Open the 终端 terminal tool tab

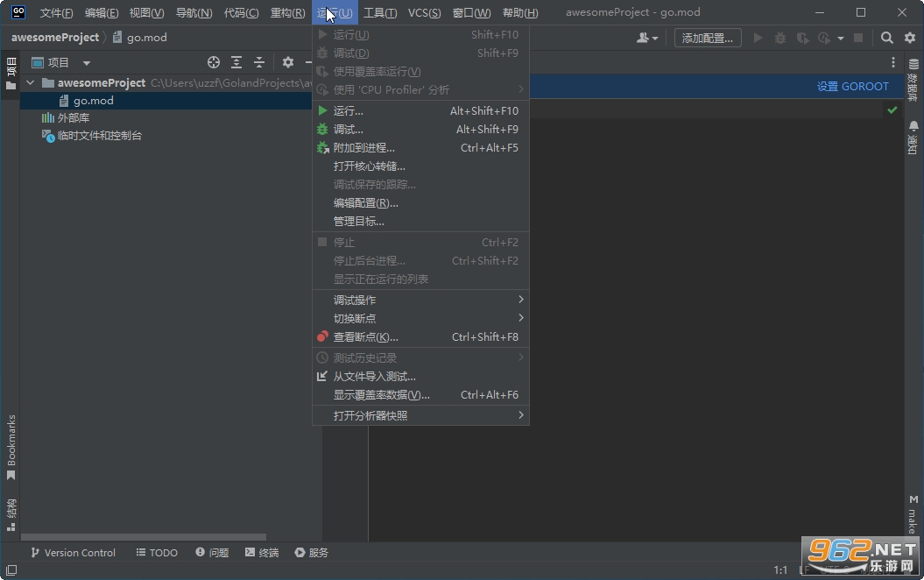(x=262, y=552)
